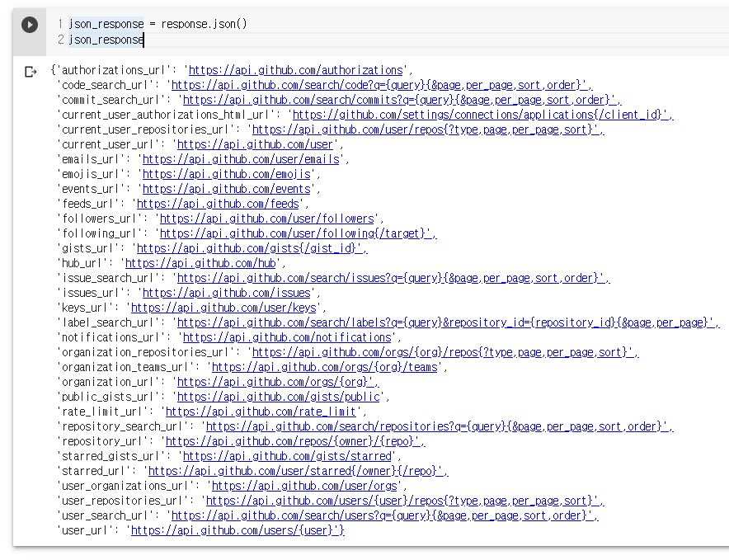This screenshot has width=729, height=560.
Task: Open the api.github.com/issues link
Action: pyautogui.click(x=227, y=293)
